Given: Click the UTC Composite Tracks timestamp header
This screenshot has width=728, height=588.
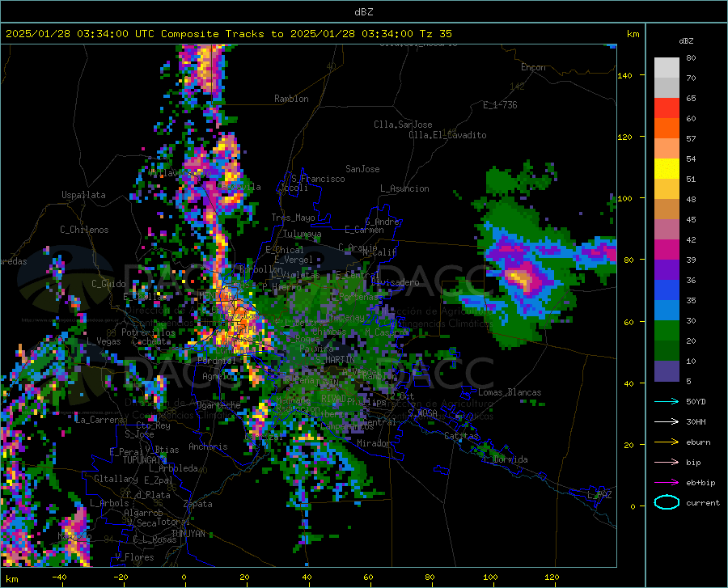Looking at the screenshot, I should (x=228, y=34).
